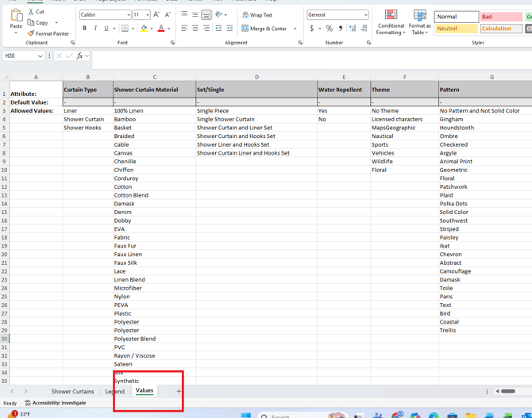532x418 pixels.
Task: Toggle Italic formatting
Action: click(x=95, y=29)
